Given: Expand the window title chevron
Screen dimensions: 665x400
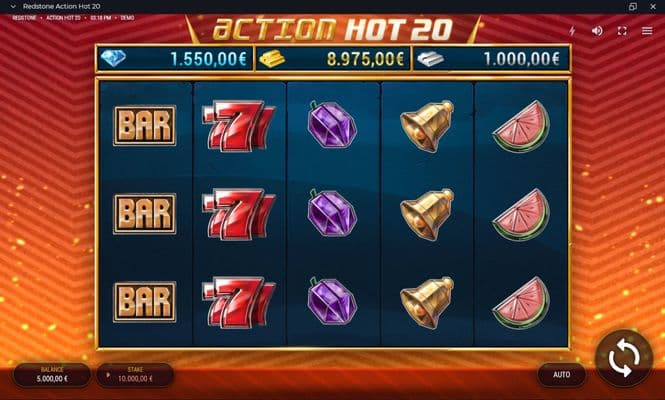Looking at the screenshot, I should click(x=13, y=7).
